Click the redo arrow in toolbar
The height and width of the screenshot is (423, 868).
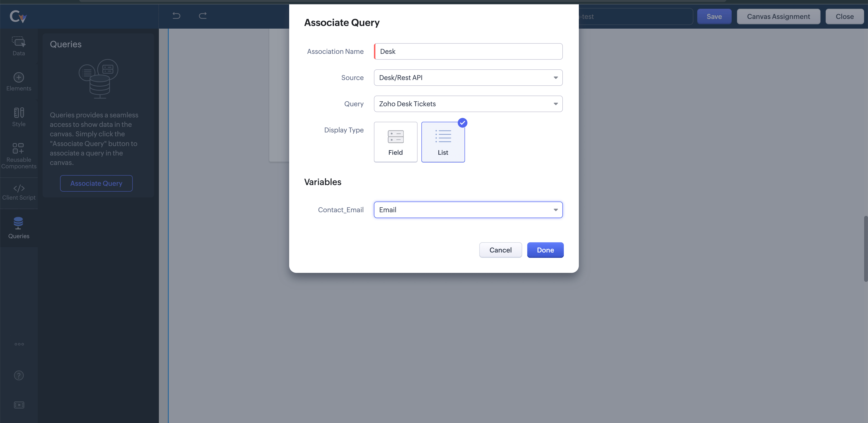point(202,16)
